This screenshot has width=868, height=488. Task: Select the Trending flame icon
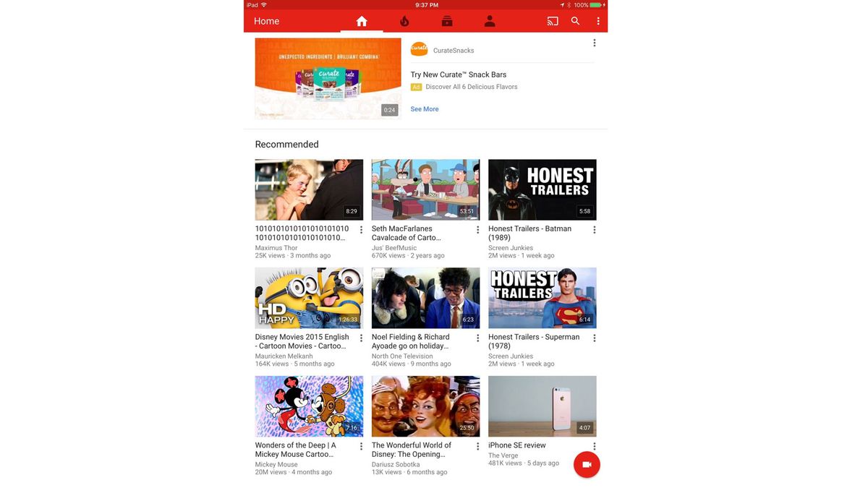click(404, 20)
